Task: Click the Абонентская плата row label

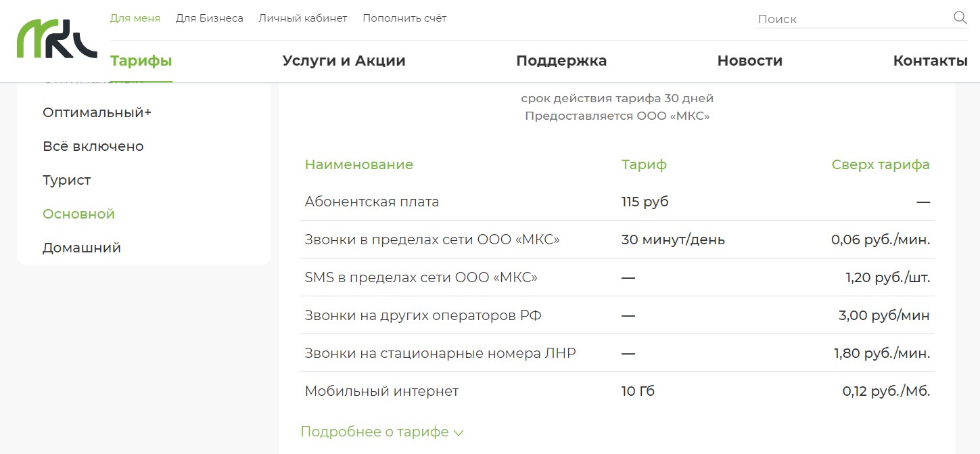Action: tap(372, 202)
